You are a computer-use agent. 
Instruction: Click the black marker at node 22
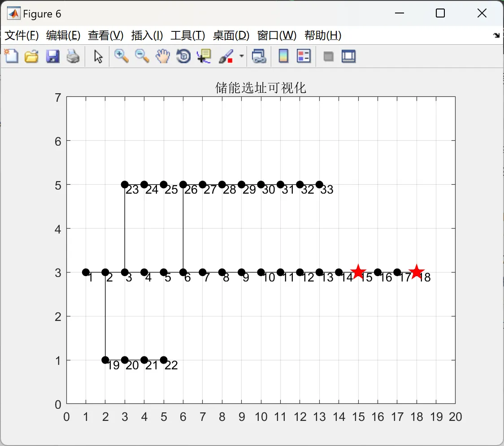(164, 360)
